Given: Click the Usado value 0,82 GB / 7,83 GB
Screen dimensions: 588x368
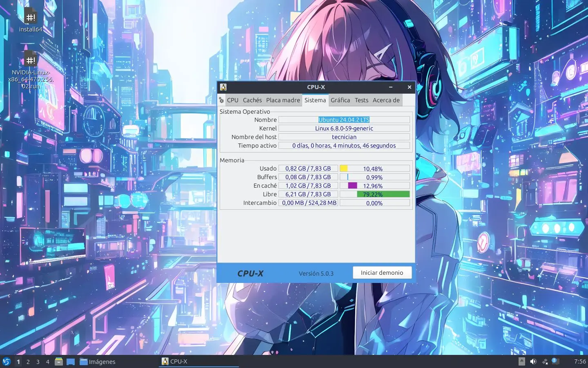Looking at the screenshot, I should [308, 168].
